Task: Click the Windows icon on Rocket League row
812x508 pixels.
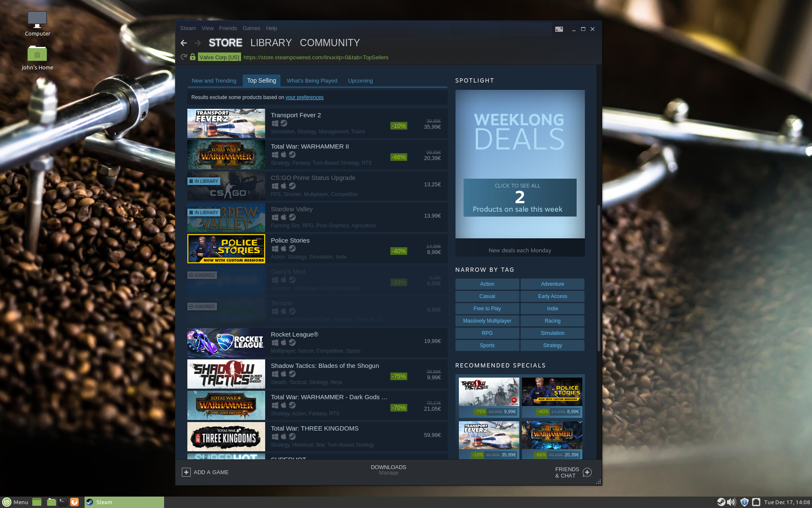Action: [x=275, y=342]
